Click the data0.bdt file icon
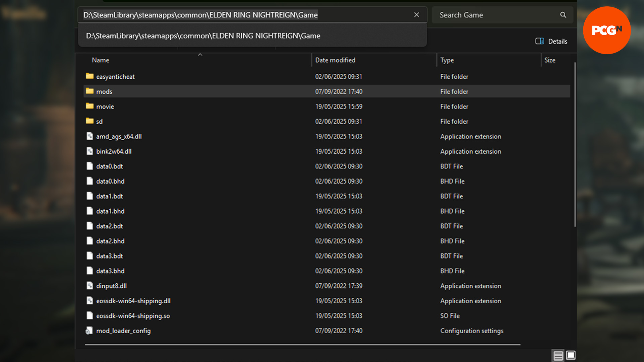The width and height of the screenshot is (644, 362). pos(90,166)
